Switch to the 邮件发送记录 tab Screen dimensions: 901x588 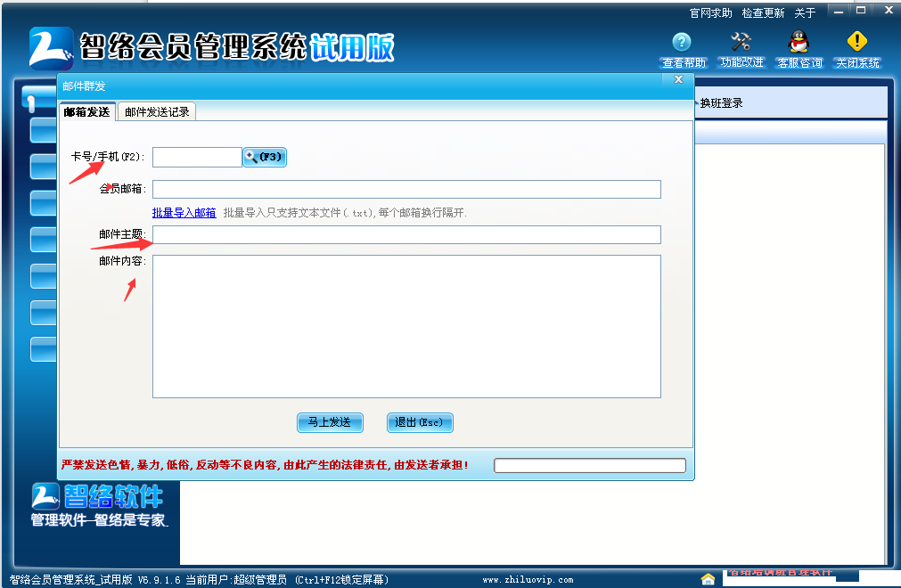[x=157, y=112]
